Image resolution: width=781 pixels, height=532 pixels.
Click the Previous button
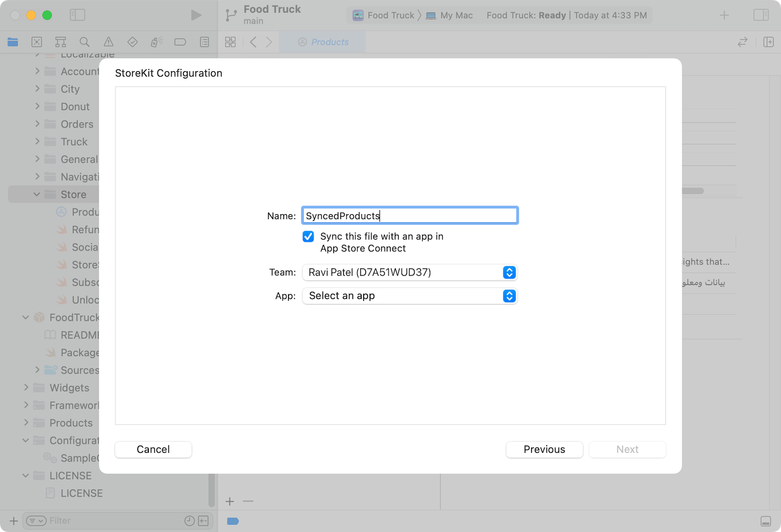(x=544, y=450)
